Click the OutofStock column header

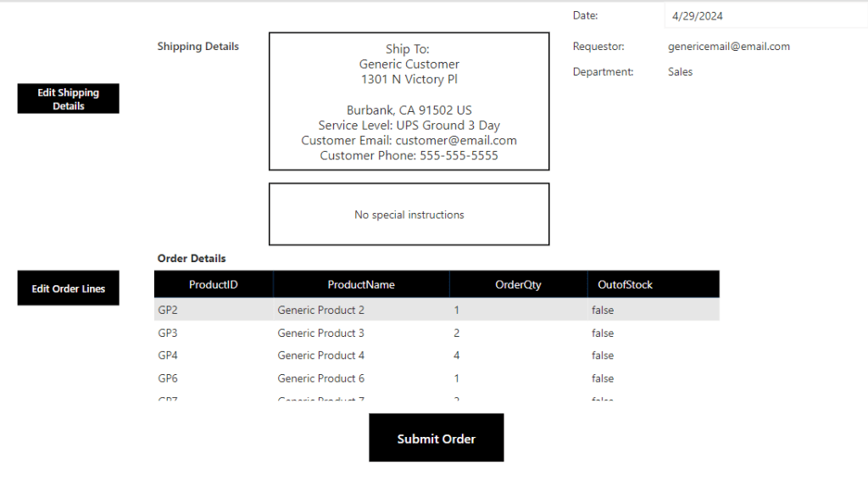(x=625, y=285)
